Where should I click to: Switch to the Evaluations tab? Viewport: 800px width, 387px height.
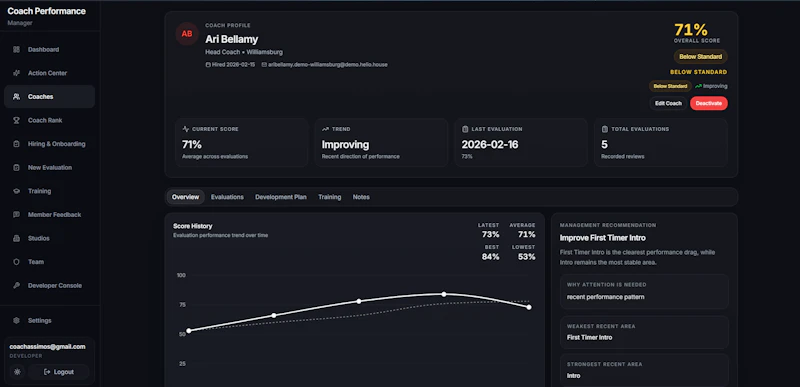coord(227,197)
